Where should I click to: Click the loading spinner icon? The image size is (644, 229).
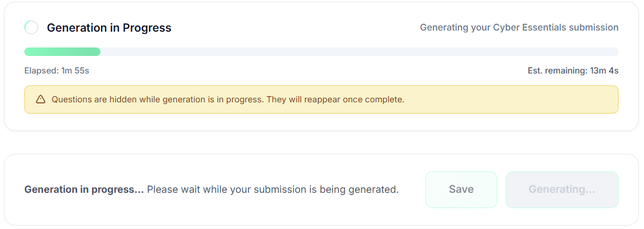[32, 27]
